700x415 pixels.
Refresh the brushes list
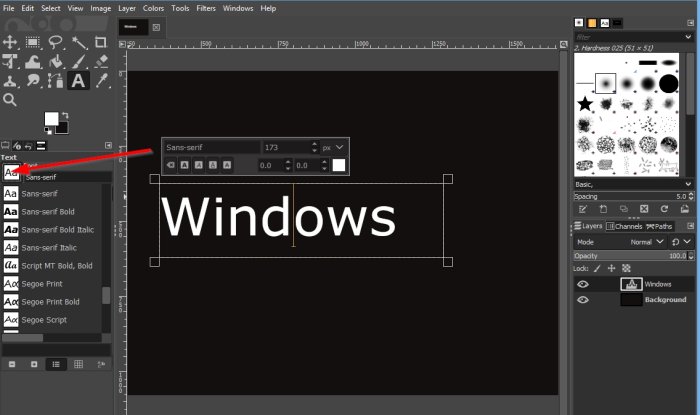pyautogui.click(x=664, y=209)
